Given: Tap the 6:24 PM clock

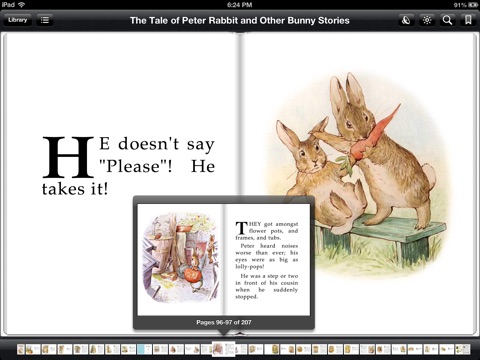Looking at the screenshot, I should click(239, 5).
